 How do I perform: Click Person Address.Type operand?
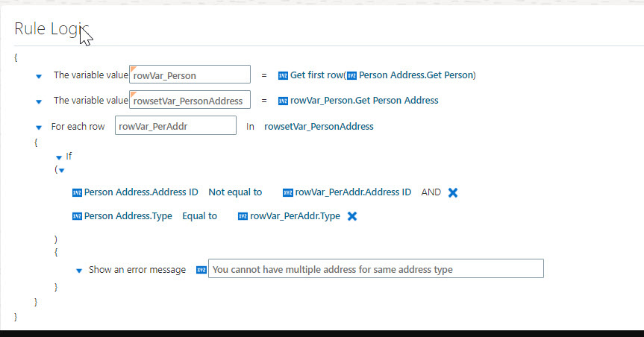point(128,216)
